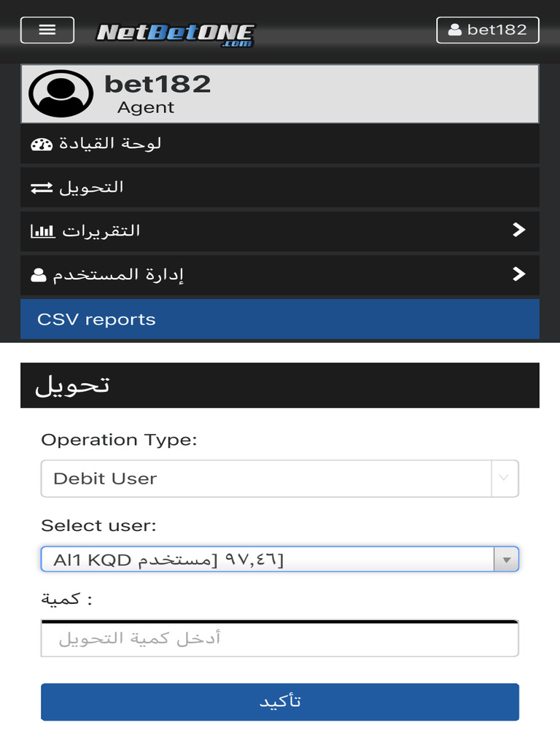The height and width of the screenshot is (747, 560).
Task: Click the NetBetONE logo
Action: point(175,34)
